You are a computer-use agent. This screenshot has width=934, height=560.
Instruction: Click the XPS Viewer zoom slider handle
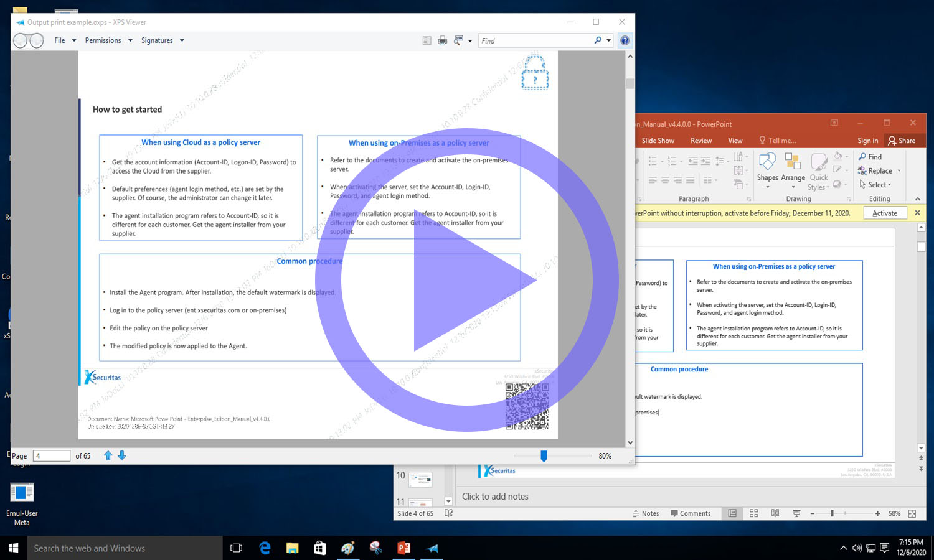[x=544, y=456]
